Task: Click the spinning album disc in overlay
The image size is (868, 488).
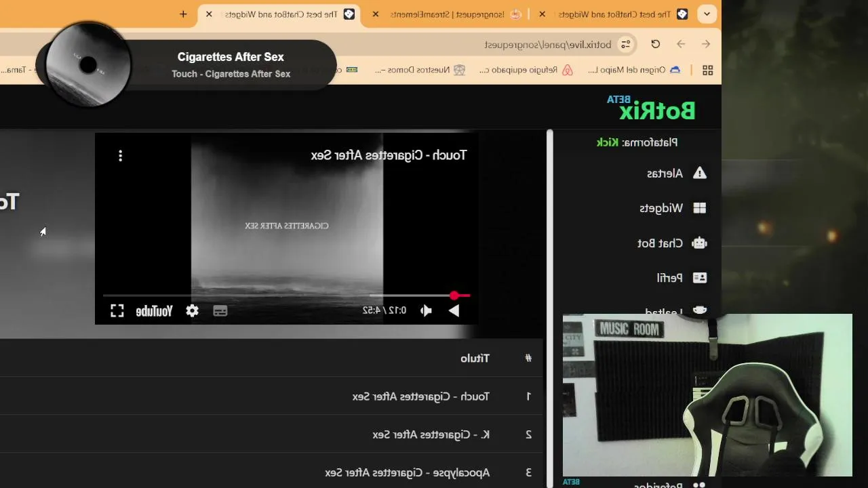Action: (87, 64)
